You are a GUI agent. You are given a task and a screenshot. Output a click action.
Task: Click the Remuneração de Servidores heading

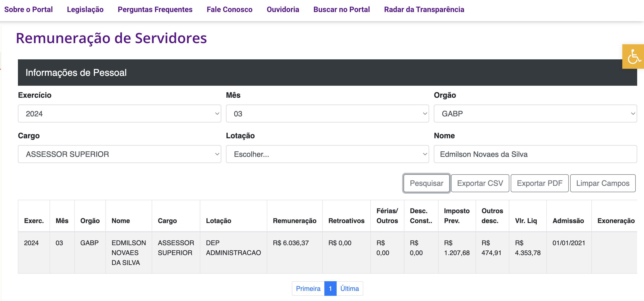(x=111, y=38)
